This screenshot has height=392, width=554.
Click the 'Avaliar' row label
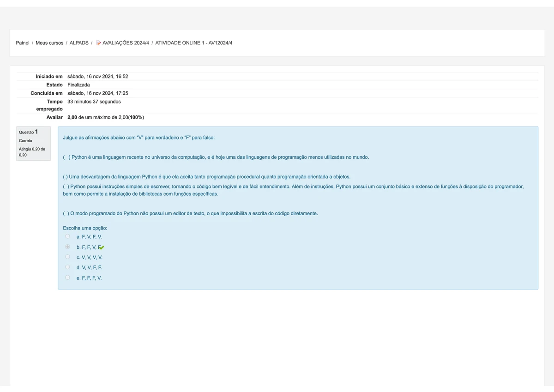54,117
